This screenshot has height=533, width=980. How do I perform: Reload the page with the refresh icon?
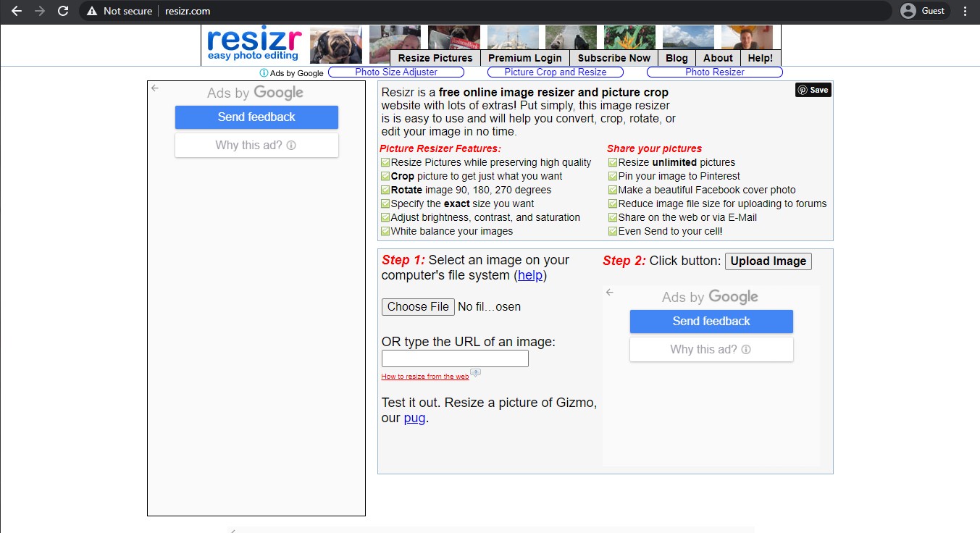[x=63, y=11]
